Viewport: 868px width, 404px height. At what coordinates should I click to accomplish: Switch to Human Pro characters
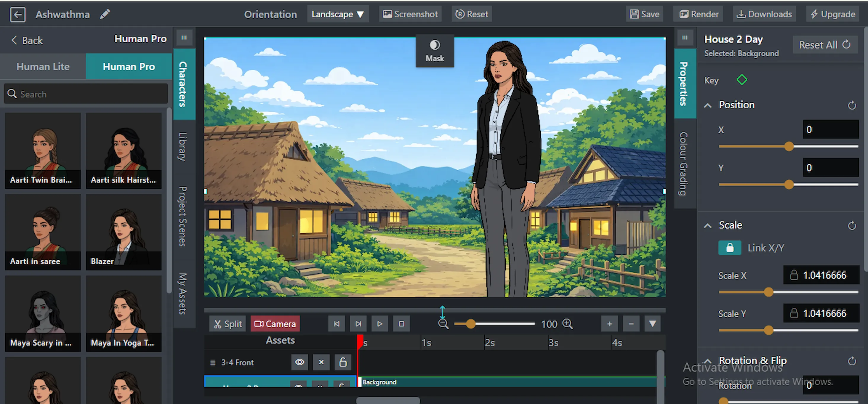[129, 66]
